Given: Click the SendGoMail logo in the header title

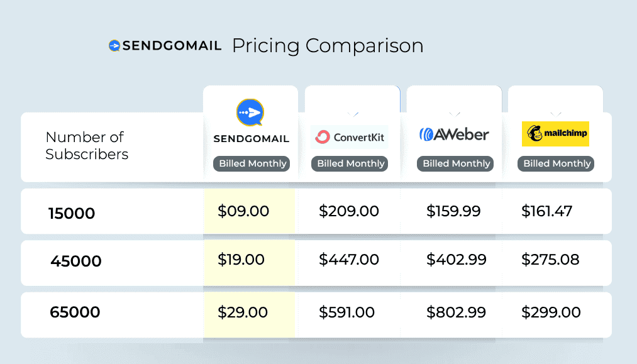Looking at the screenshot, I should tap(165, 46).
